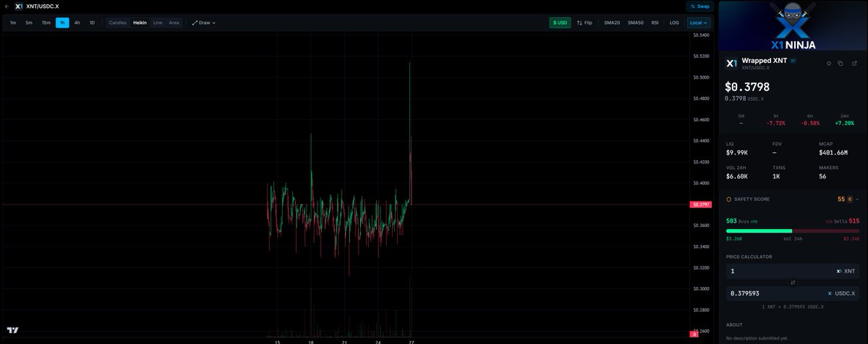Toggle the RSI indicator

655,22
